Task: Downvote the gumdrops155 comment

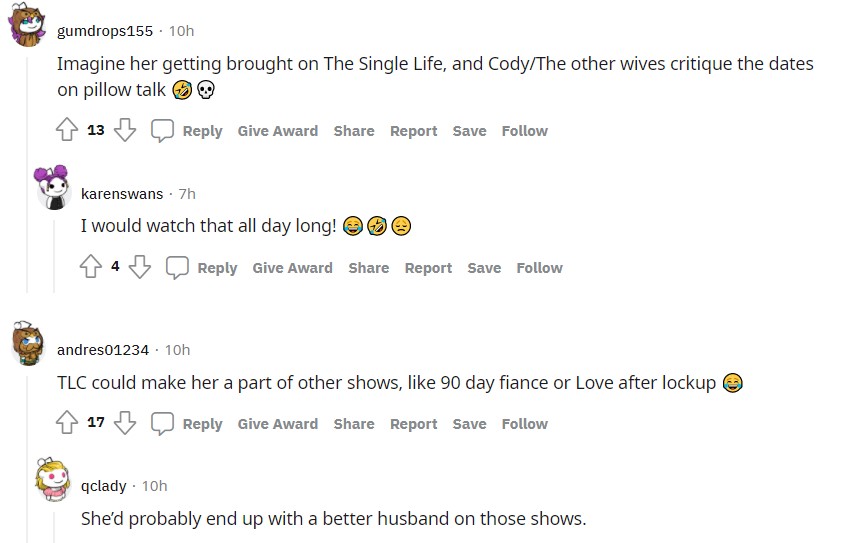Action: point(125,130)
